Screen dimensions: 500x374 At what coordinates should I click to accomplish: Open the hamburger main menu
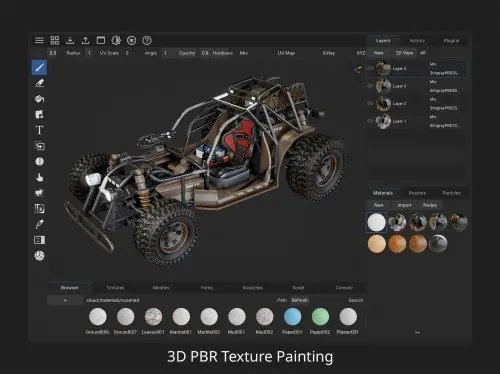click(x=39, y=40)
